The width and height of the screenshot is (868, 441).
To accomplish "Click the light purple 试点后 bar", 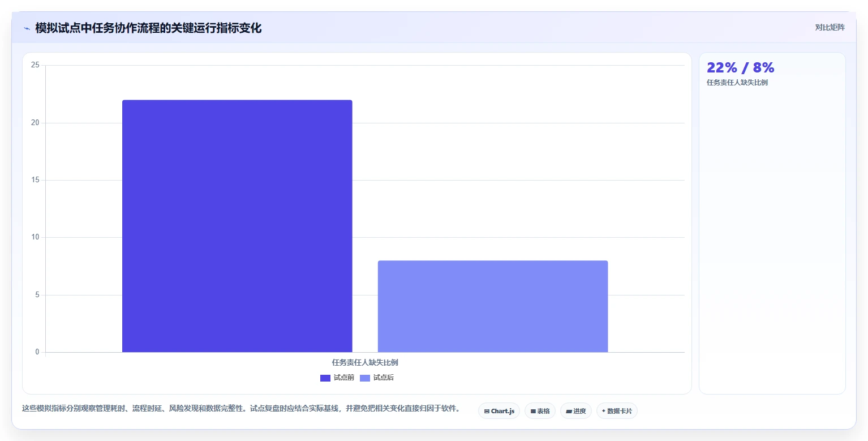I will click(x=493, y=306).
